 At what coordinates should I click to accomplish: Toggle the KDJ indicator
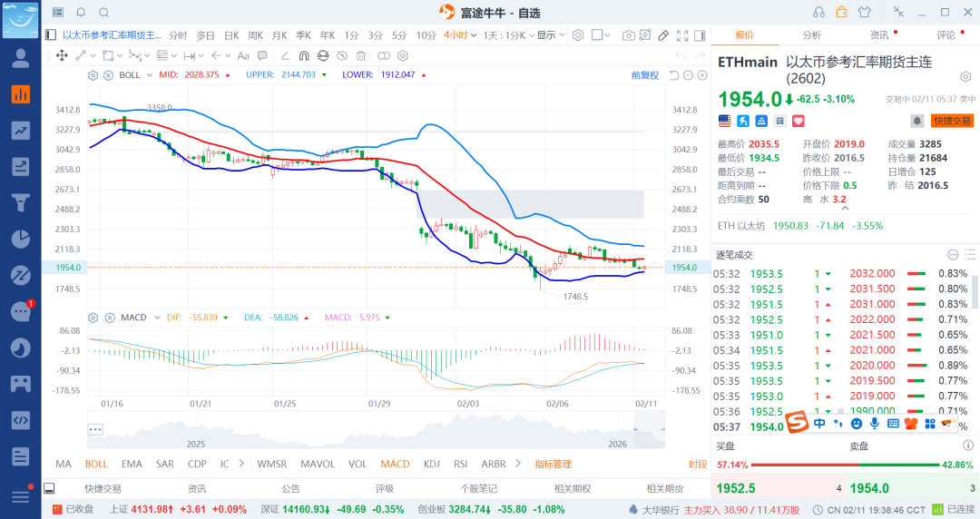tap(434, 464)
